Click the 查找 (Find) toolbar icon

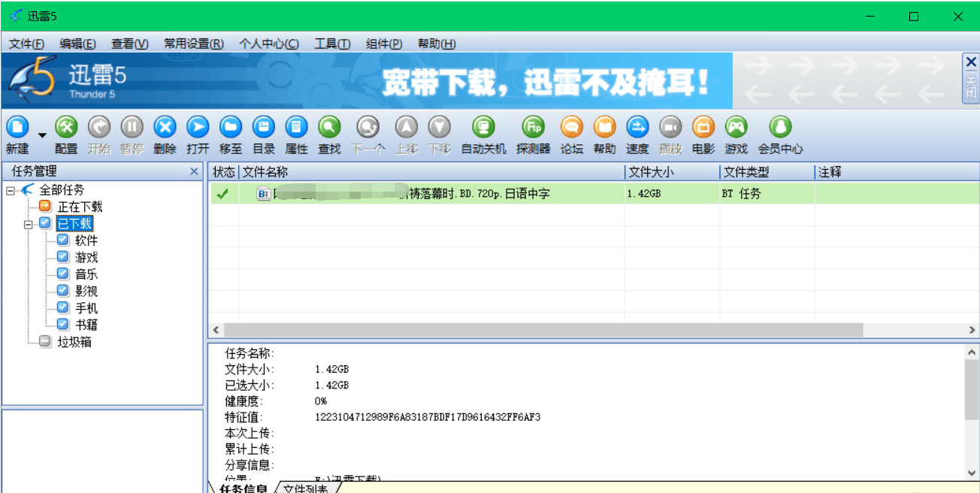coord(329,127)
